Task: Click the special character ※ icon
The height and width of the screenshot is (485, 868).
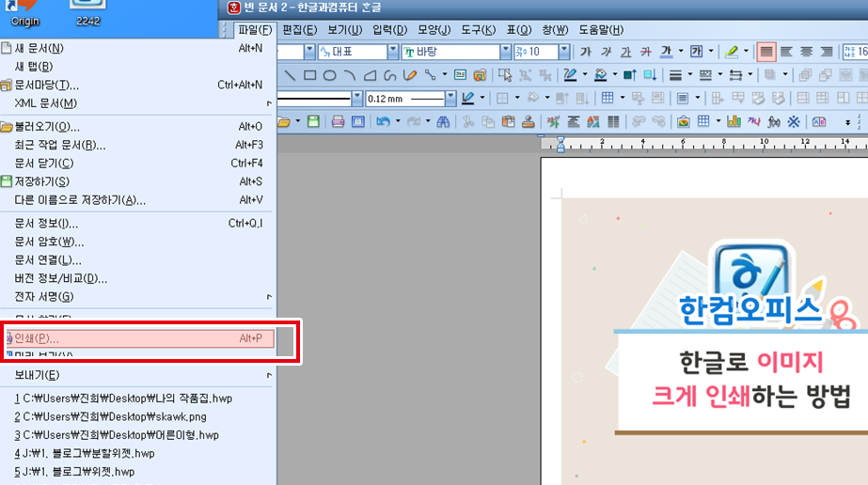Action: click(x=794, y=121)
